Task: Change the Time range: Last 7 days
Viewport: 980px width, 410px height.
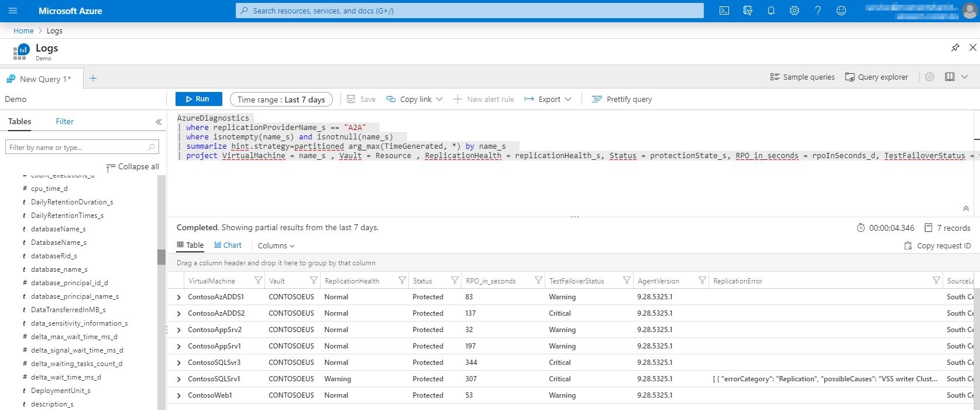Action: tap(281, 100)
